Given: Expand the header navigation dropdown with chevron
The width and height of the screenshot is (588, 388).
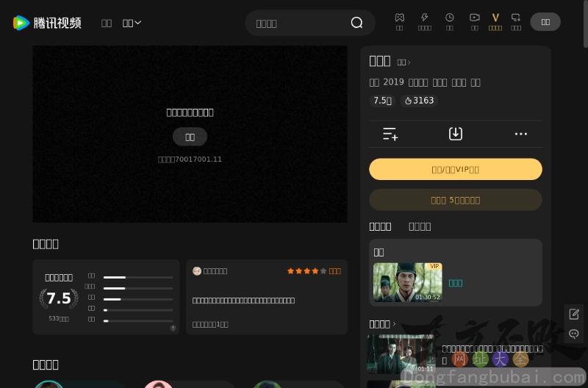Looking at the screenshot, I should click(x=132, y=23).
